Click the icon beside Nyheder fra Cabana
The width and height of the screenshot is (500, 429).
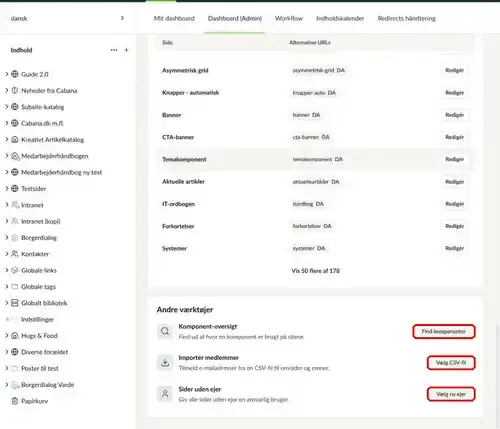(x=15, y=90)
